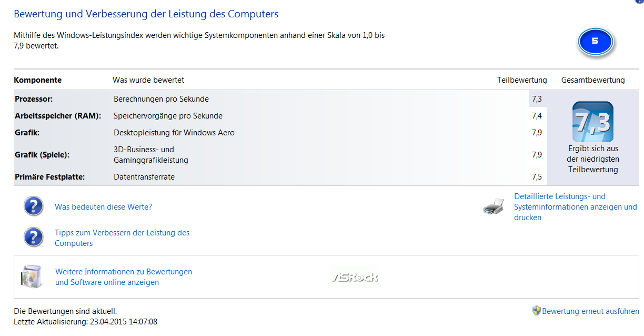Click the software box icon beside "Weitere Informationen"
Viewport: 644px width, 336px height.
coord(32,276)
